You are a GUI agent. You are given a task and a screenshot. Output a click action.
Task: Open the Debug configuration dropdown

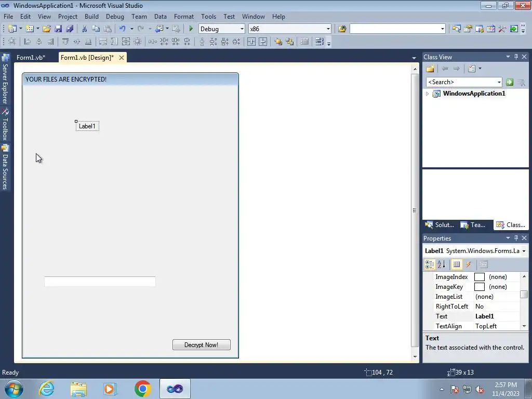[x=242, y=29]
